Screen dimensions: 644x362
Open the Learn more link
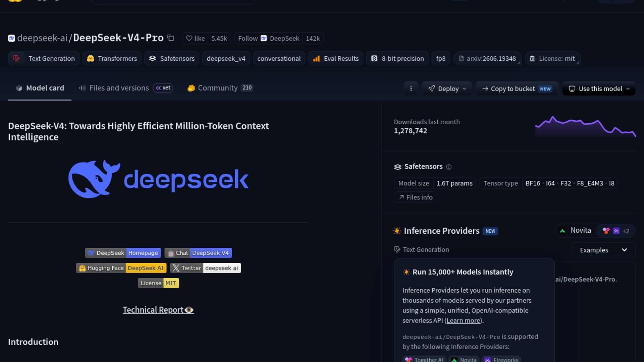pyautogui.click(x=463, y=321)
